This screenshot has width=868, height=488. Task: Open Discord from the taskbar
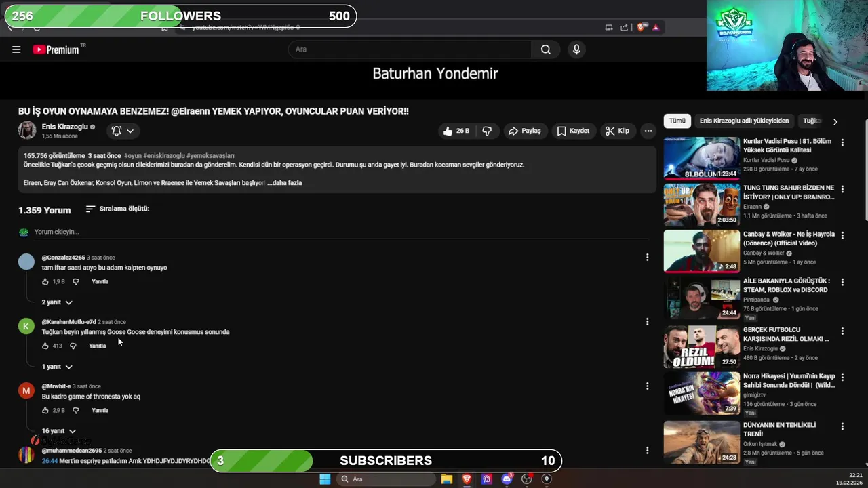click(x=507, y=479)
